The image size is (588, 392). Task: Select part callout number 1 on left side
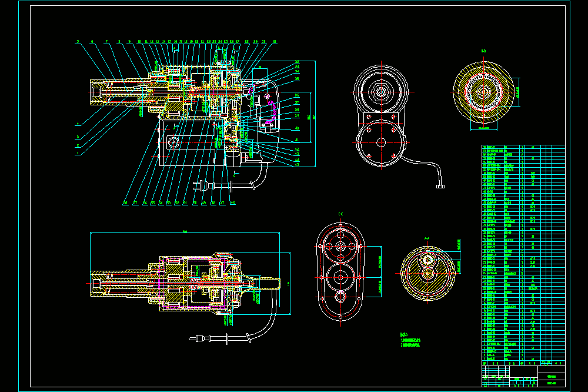78,153
